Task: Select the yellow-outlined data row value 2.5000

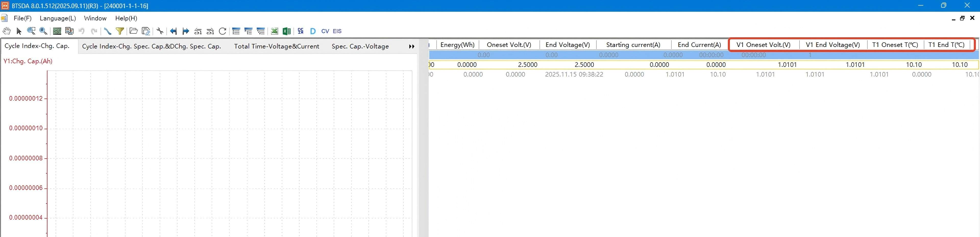Action: [528, 65]
